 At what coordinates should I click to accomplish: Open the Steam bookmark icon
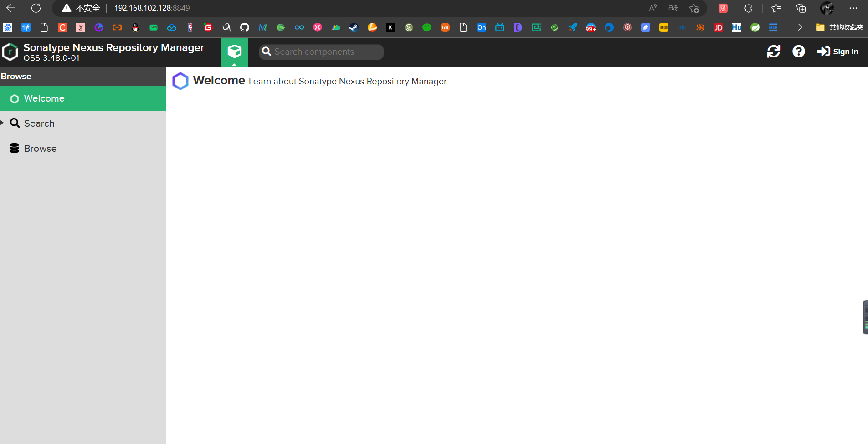[354, 27]
